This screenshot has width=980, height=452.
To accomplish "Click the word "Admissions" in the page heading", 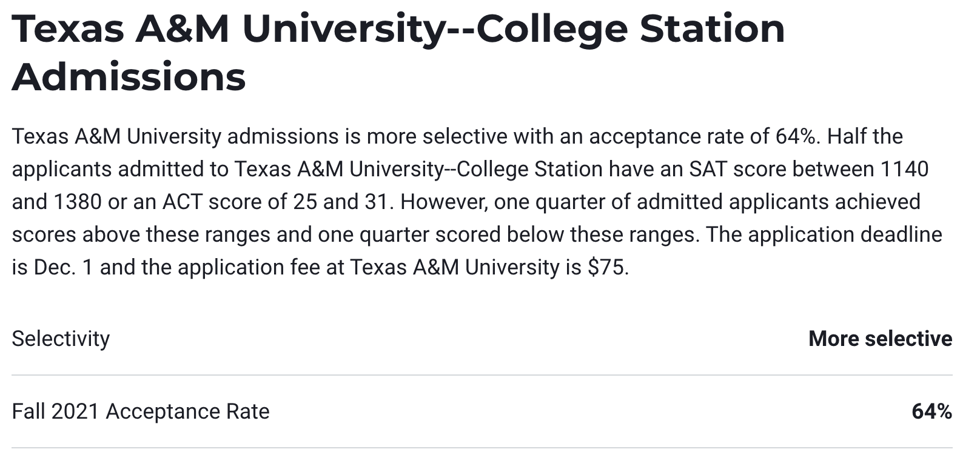I will (x=129, y=78).
